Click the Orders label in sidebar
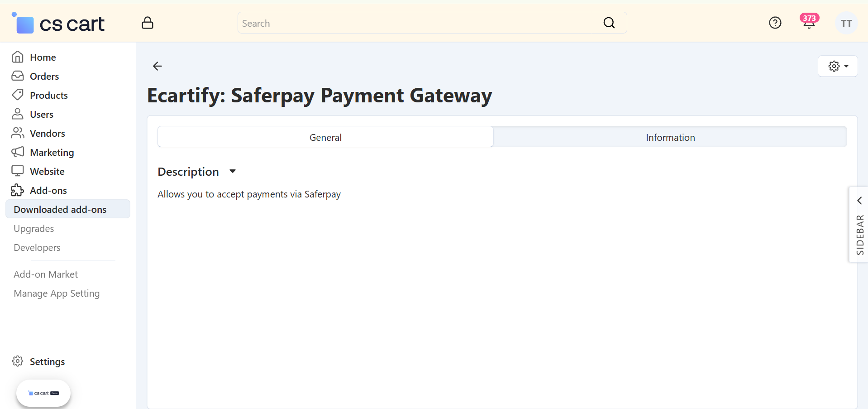868x409 pixels. coord(44,77)
